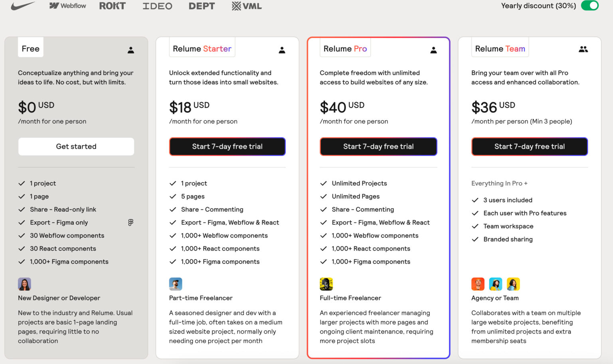Click the New Designer or Developer avatar
613x364 pixels.
click(24, 284)
